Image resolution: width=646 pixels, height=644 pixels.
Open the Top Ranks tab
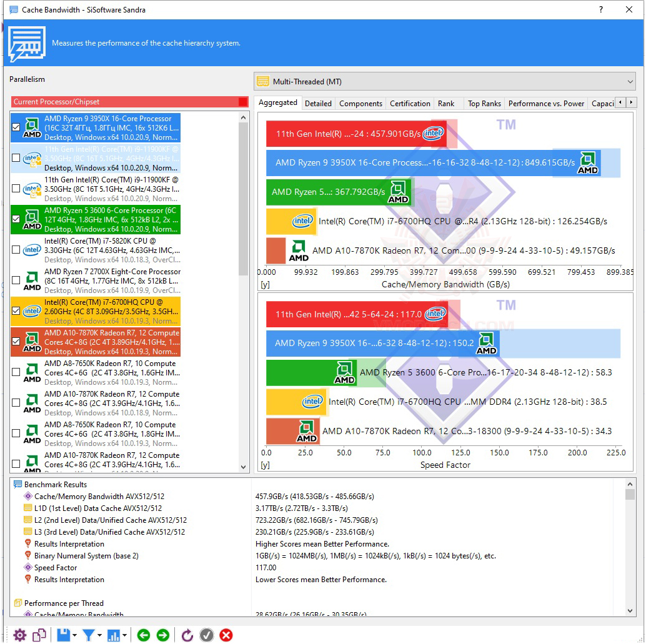pos(484,104)
